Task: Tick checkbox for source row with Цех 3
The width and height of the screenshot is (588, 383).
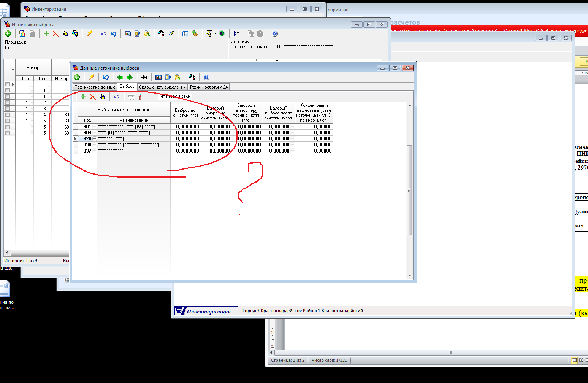Action: [x=7, y=109]
